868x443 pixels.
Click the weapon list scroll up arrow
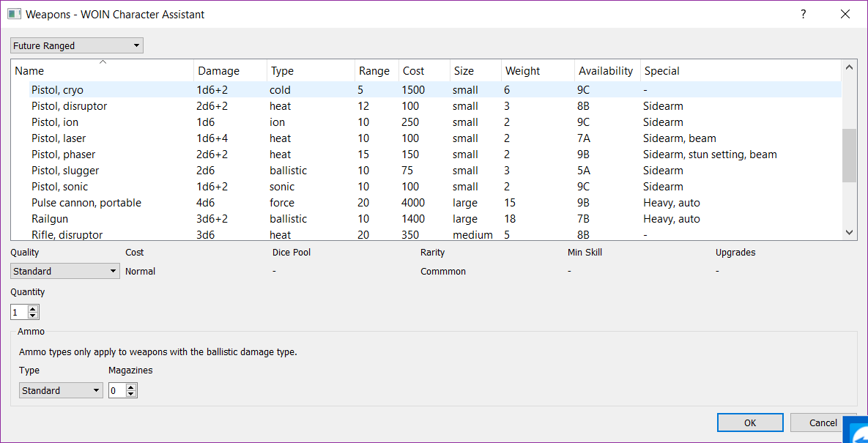pos(849,67)
